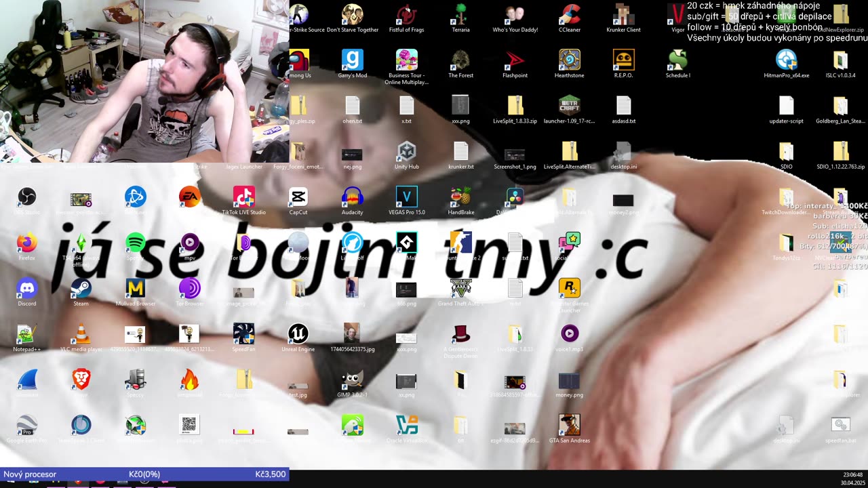Open the Battle.net shortcut
This screenshot has height=488, width=868.
pyautogui.click(x=136, y=201)
